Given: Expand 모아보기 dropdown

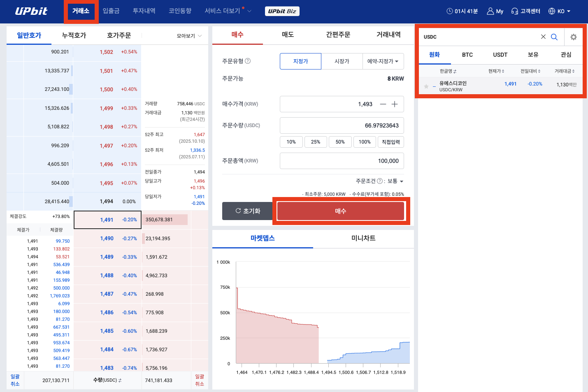Looking at the screenshot, I should [x=189, y=36].
